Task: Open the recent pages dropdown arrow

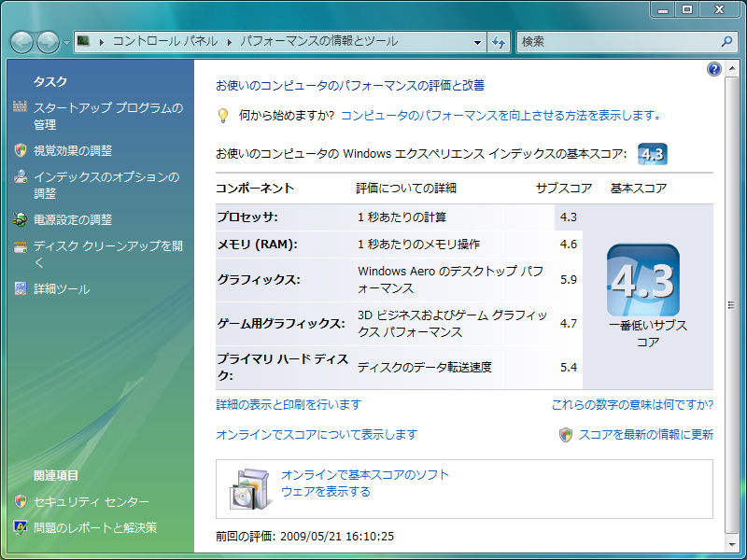Action: pos(66,43)
